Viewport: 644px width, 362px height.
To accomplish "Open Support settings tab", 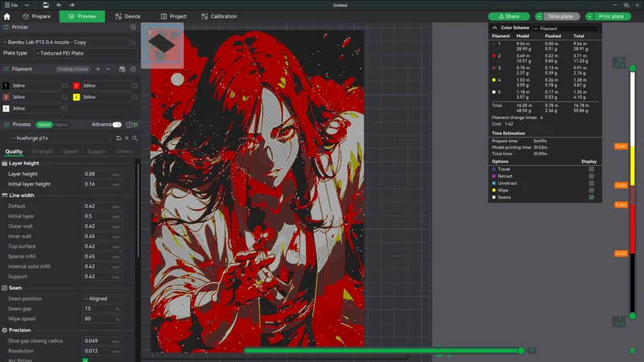I will pos(97,151).
